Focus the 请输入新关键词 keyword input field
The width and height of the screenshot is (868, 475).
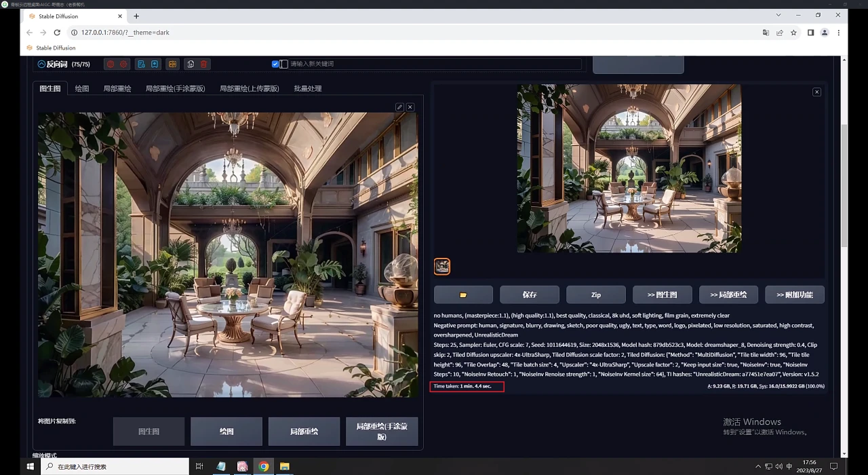[434, 64]
